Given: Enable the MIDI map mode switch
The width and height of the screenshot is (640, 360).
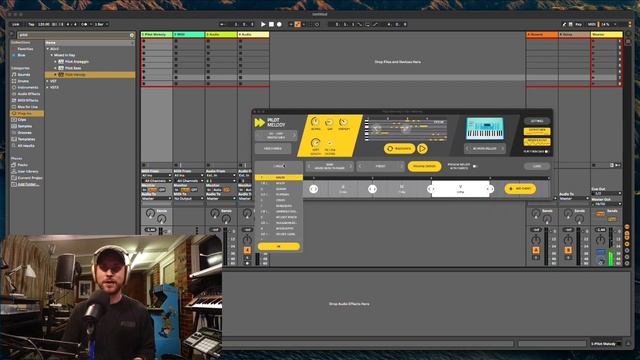Looking at the screenshot, I should pos(591,24).
